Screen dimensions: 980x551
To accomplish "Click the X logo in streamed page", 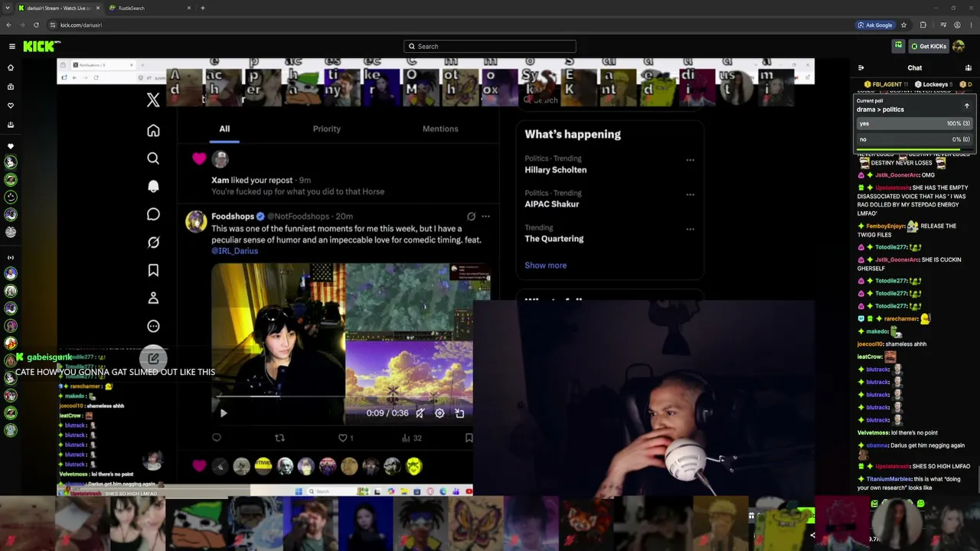I will click(153, 99).
